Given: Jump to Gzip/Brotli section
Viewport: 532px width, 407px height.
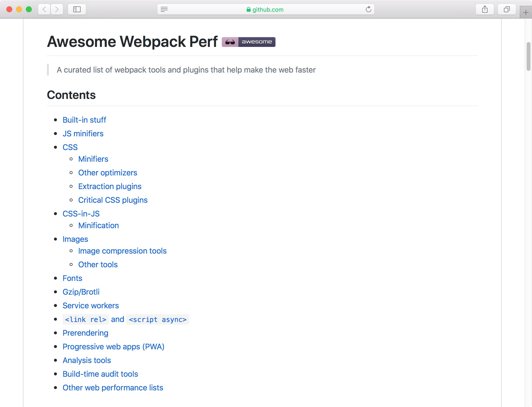Looking at the screenshot, I should (x=81, y=292).
